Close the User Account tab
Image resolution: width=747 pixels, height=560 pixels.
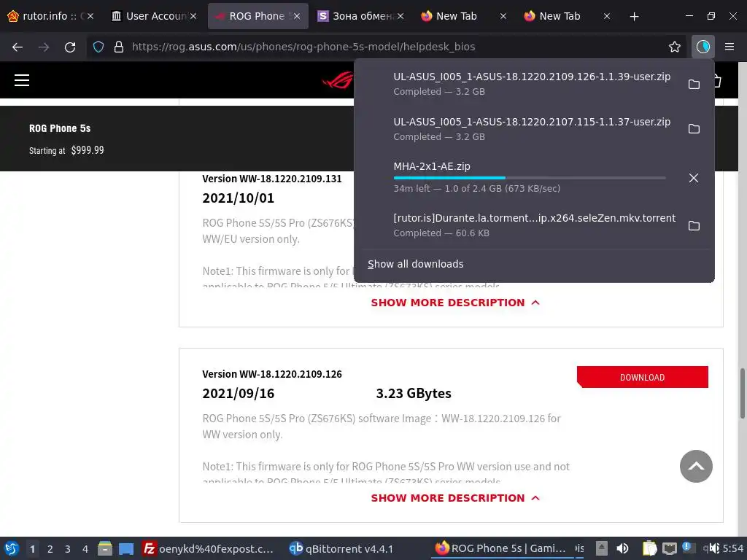tap(193, 16)
